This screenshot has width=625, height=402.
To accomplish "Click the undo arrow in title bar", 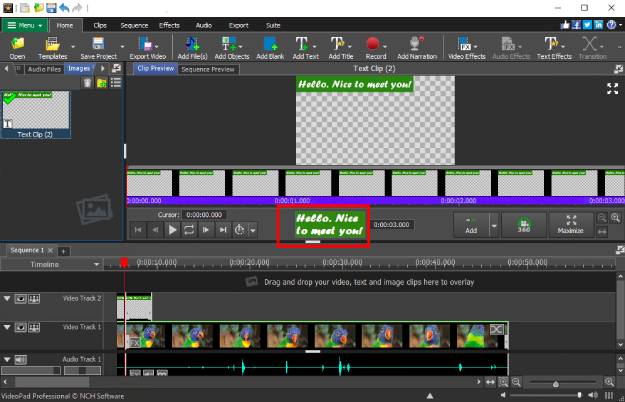I will (64, 8).
